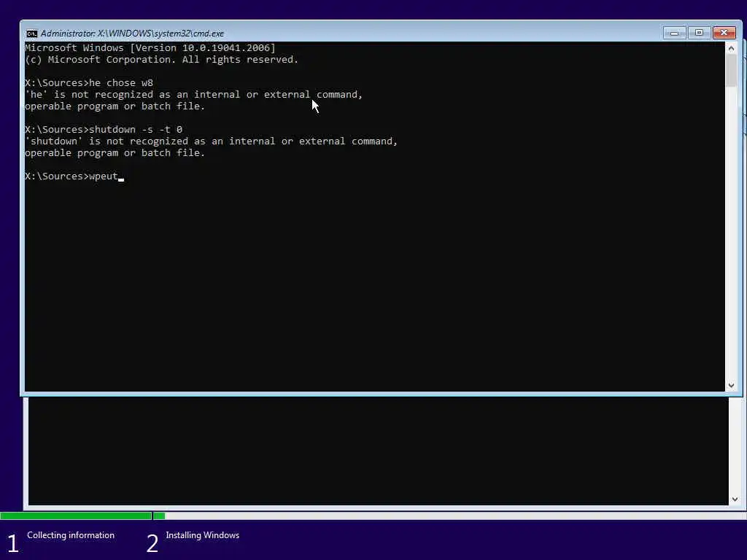Viewport: 747px width, 560px height.
Task: Click the title text Administrator: X:\WINDOWS\system32\cmd.exe
Action: click(132, 34)
